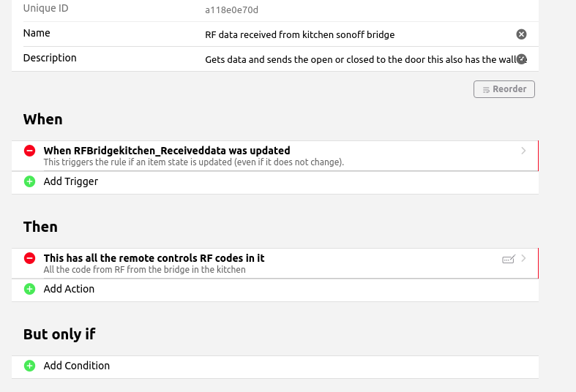The image size is (576, 392).
Task: Select the Add Trigger label
Action: click(71, 181)
